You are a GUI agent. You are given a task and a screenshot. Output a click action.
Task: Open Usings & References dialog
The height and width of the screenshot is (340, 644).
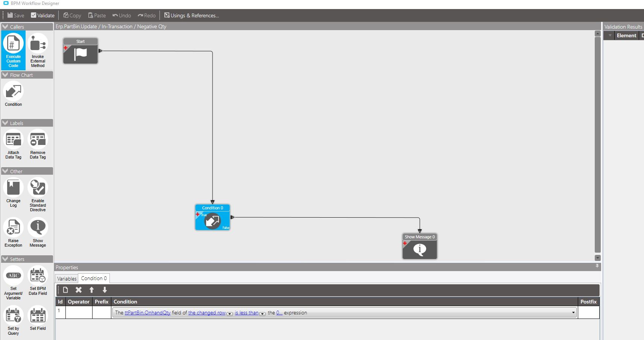tap(191, 15)
